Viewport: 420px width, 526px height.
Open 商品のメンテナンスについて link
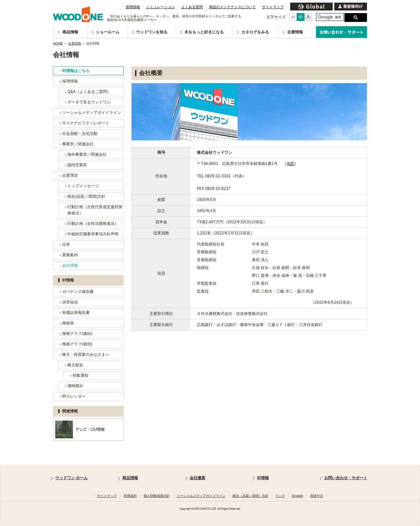232,7
